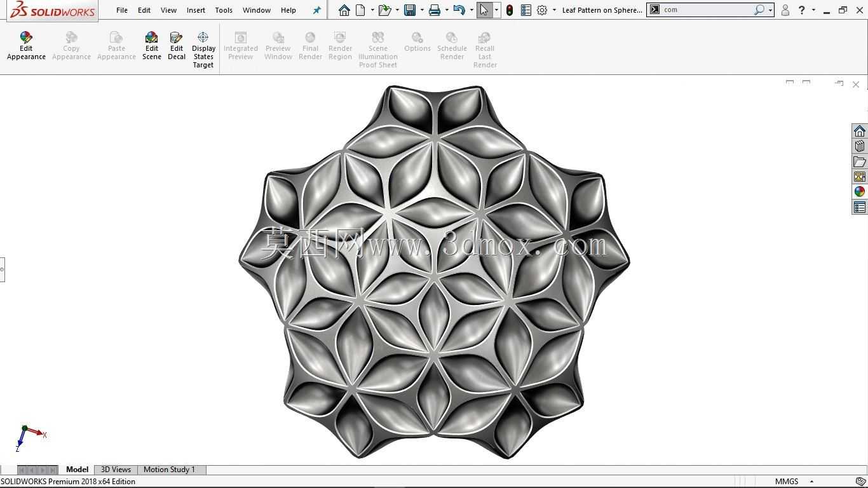This screenshot has width=868, height=488.
Task: Expand the Open file dropdown arrow
Action: [397, 10]
